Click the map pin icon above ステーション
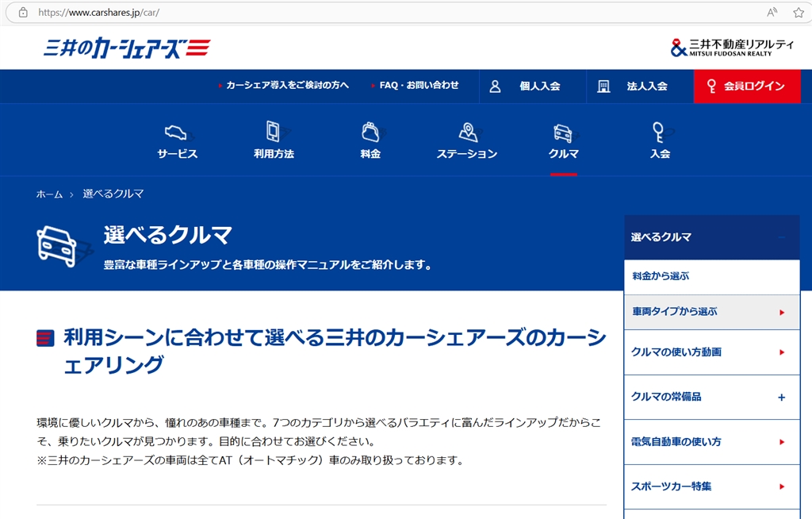This screenshot has height=519, width=812. point(469,133)
